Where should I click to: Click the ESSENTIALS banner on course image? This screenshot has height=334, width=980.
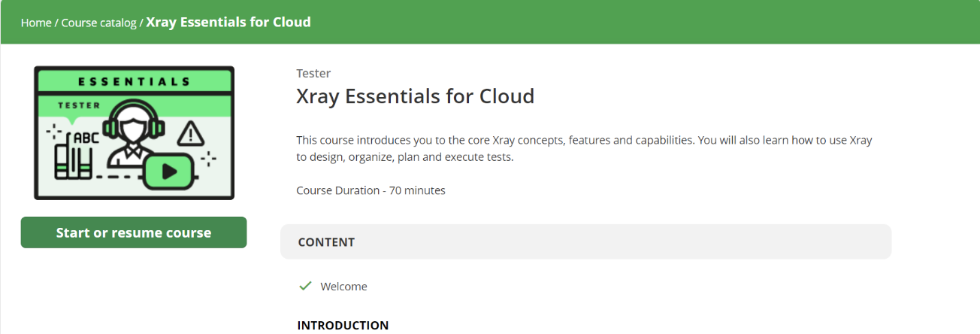click(134, 81)
